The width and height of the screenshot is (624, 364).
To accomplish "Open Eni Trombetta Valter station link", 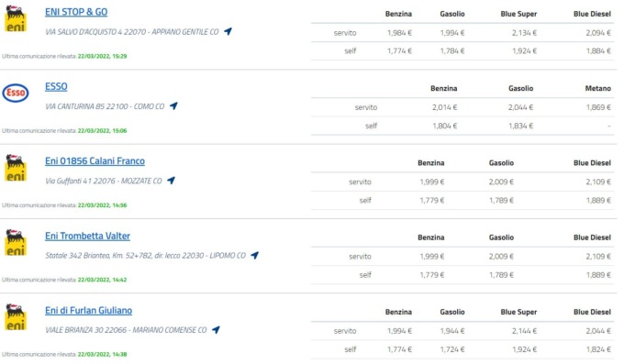I will tap(87, 236).
